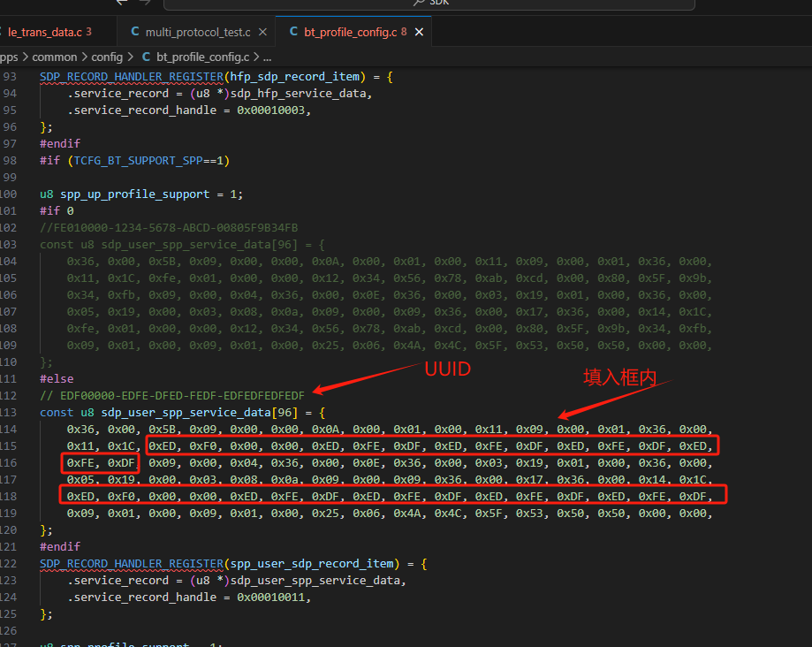The image size is (812, 647).
Task: Click the SDP_RECORD_HANDLER_REGISTER macro on line 93
Action: (x=132, y=77)
